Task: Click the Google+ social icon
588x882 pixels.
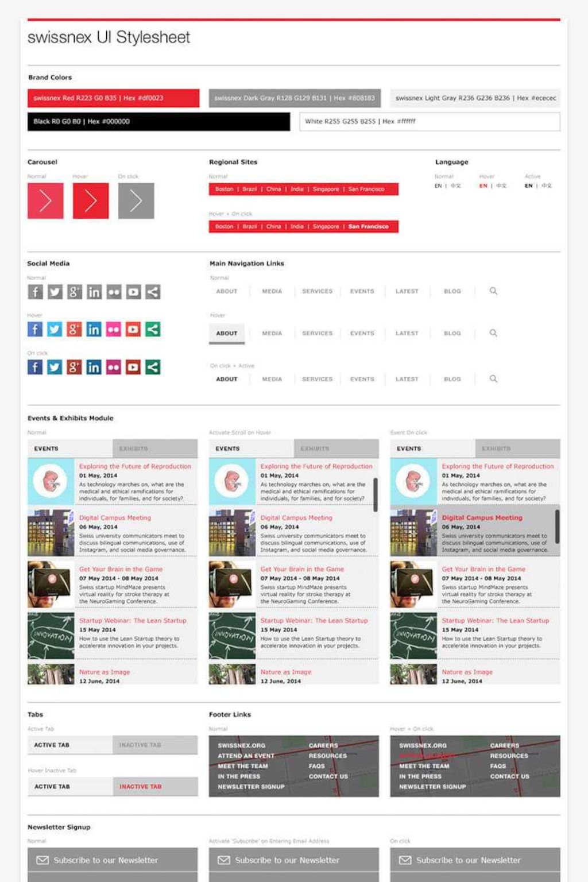Action: click(74, 292)
